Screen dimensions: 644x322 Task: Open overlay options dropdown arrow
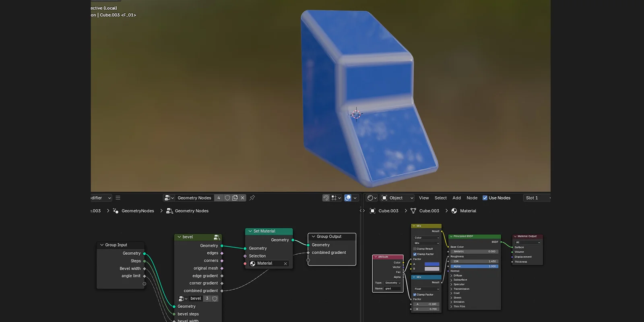[355, 198]
